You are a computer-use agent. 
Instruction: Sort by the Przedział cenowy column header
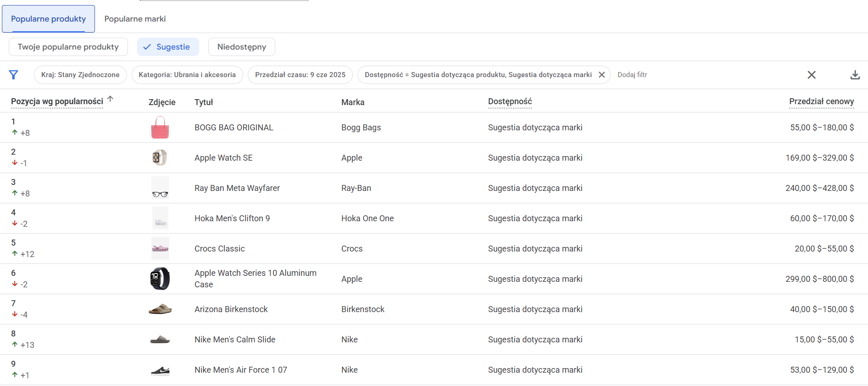point(821,101)
